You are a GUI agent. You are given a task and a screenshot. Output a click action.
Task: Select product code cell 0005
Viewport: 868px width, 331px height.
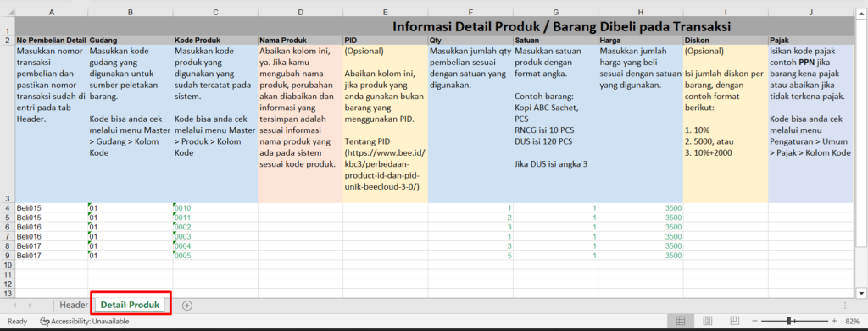point(215,256)
